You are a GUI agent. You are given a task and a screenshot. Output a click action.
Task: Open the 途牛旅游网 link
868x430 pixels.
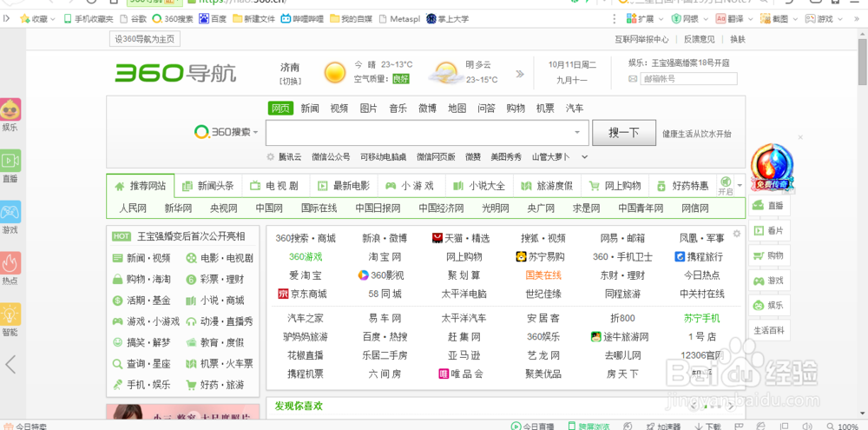(620, 336)
